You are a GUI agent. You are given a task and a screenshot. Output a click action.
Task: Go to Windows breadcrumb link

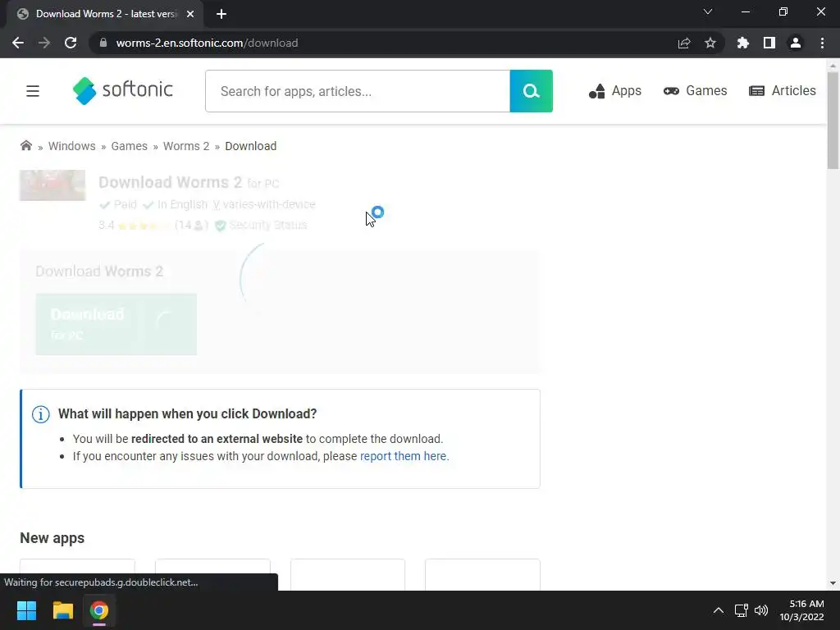(x=72, y=146)
